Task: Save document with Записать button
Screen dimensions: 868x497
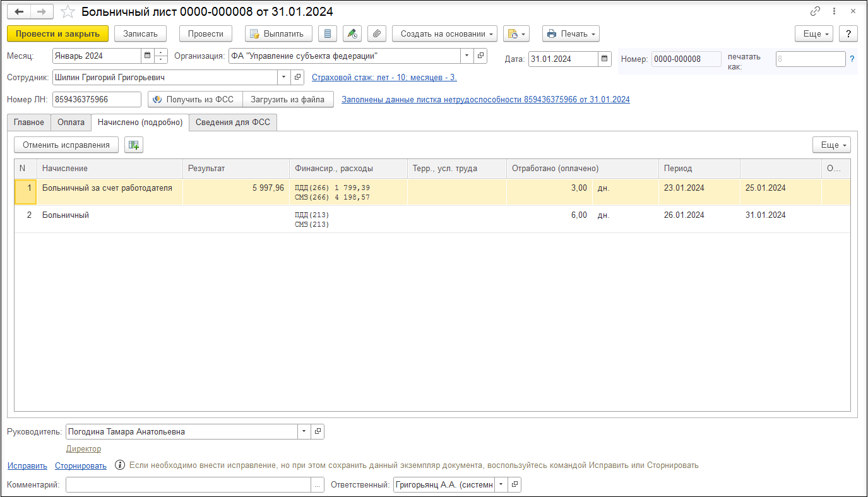Action: click(140, 33)
